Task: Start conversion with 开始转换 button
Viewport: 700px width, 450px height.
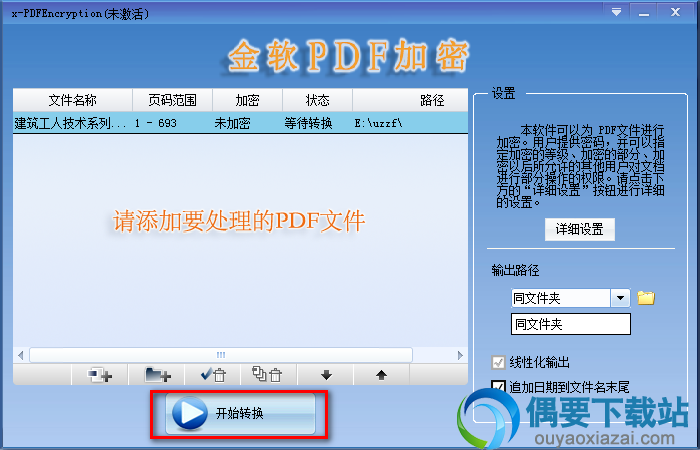Action: point(241,413)
